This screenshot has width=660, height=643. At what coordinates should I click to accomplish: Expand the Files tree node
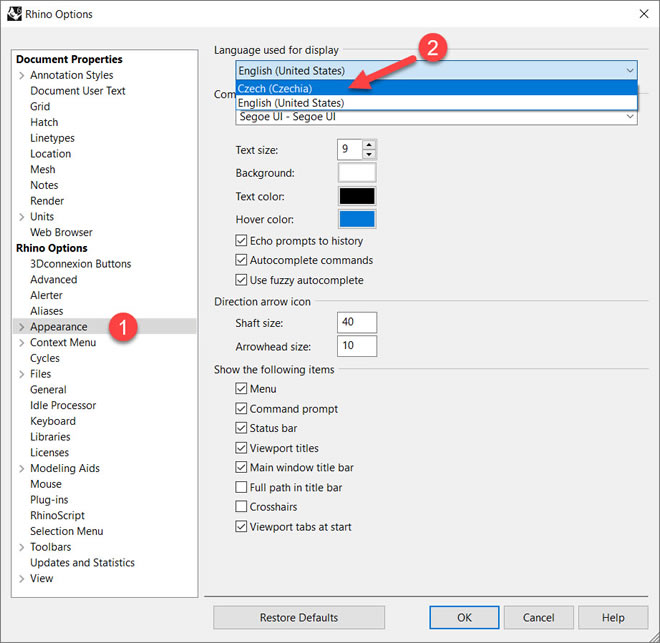click(21, 374)
